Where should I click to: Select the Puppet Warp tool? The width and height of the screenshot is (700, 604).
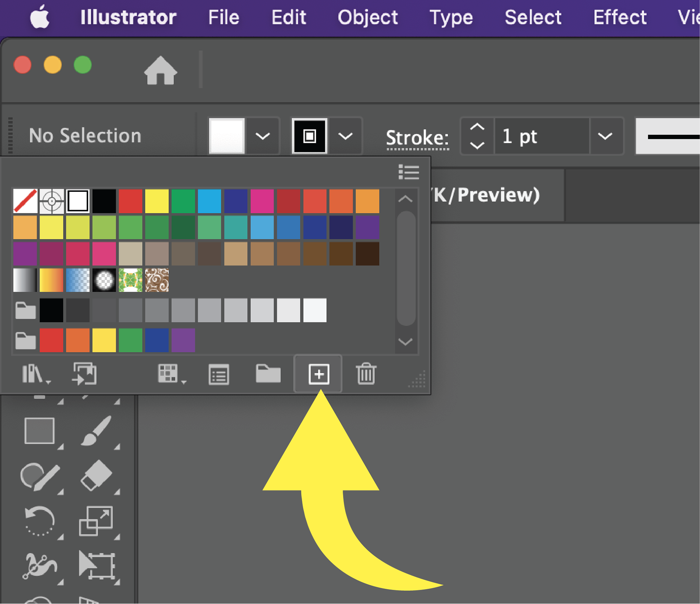point(39,566)
